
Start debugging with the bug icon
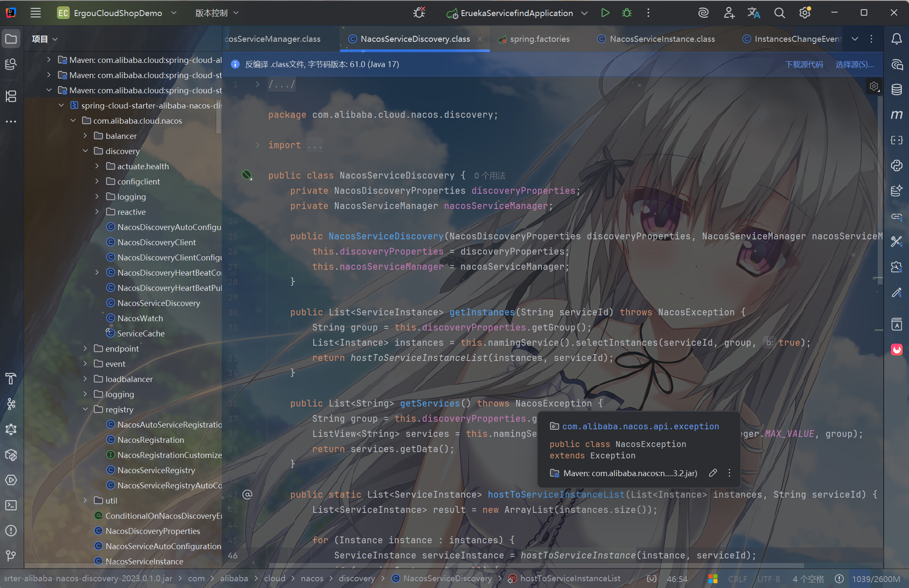[627, 13]
